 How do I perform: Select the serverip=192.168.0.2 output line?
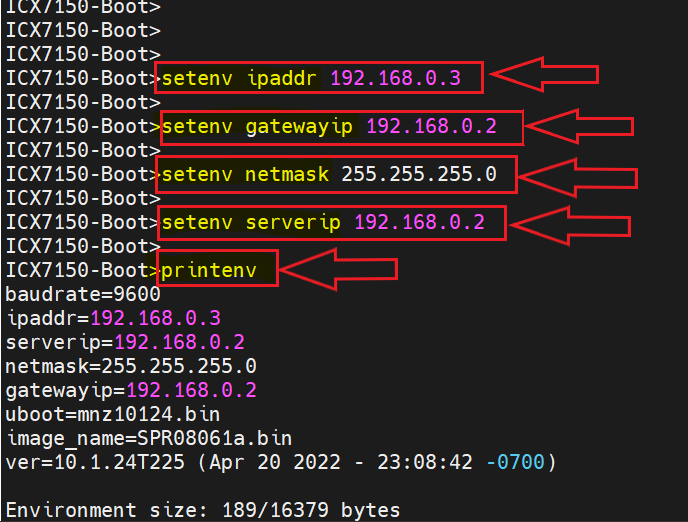(x=125, y=342)
